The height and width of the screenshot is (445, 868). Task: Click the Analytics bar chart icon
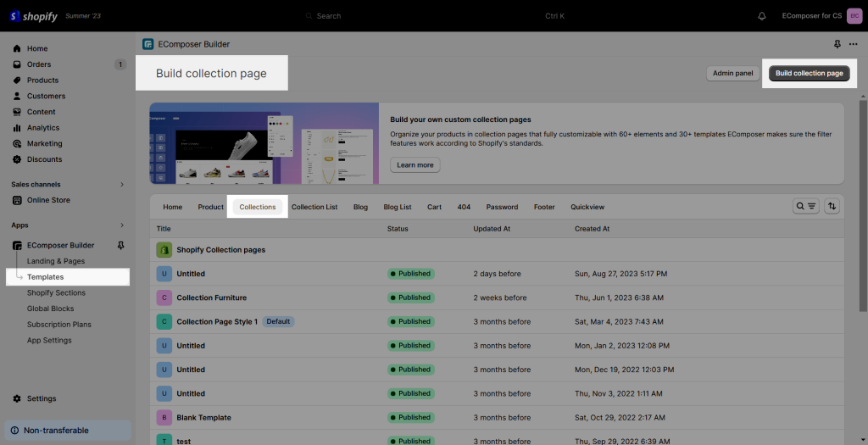coord(17,128)
